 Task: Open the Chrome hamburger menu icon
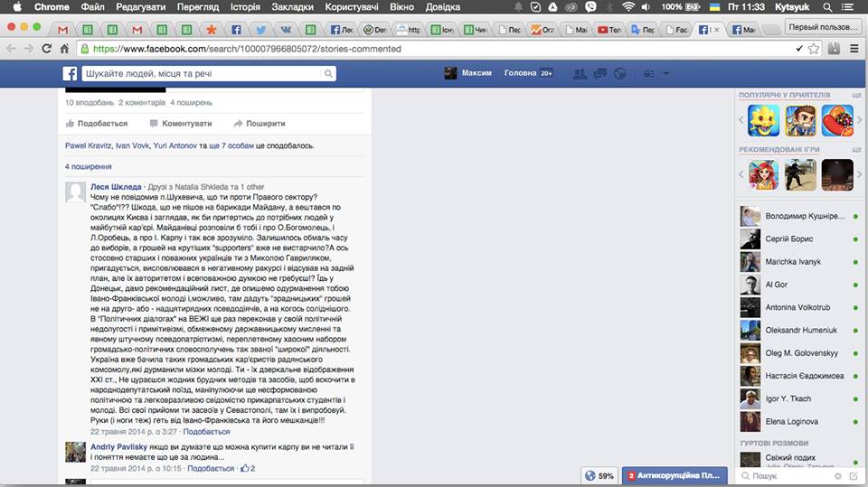(x=854, y=49)
